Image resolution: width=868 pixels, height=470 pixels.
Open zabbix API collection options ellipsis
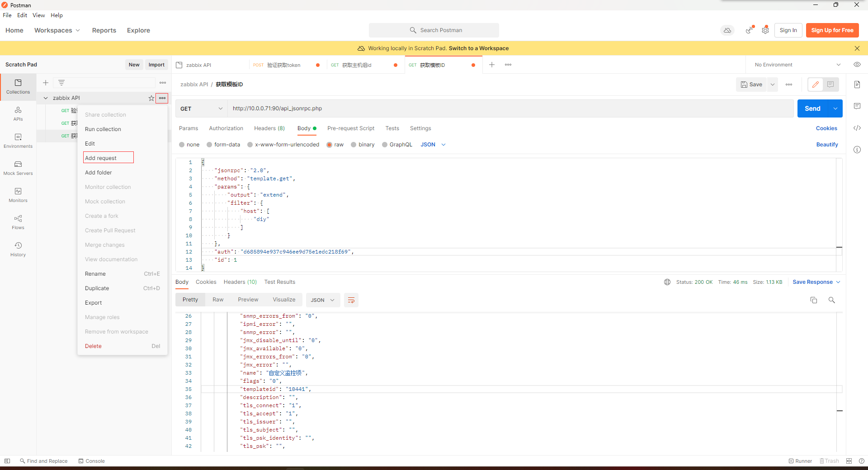tap(162, 98)
